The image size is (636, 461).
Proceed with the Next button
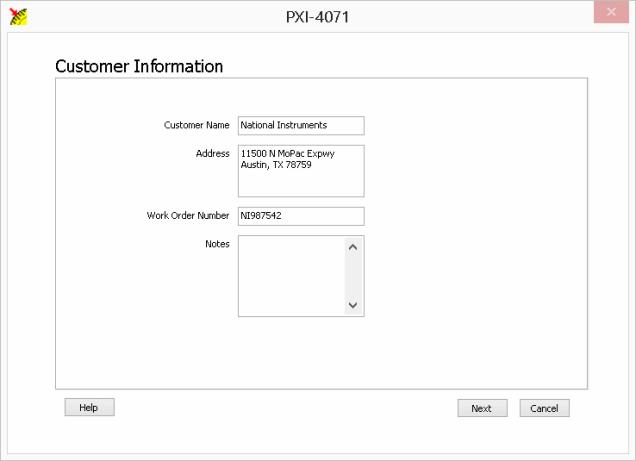[482, 408]
